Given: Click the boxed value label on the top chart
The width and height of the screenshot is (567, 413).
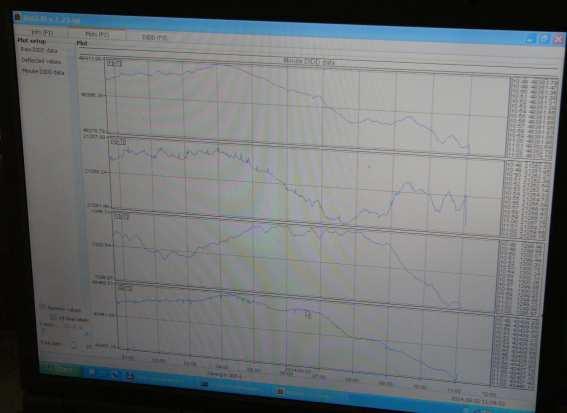Looking at the screenshot, I should coord(114,63).
